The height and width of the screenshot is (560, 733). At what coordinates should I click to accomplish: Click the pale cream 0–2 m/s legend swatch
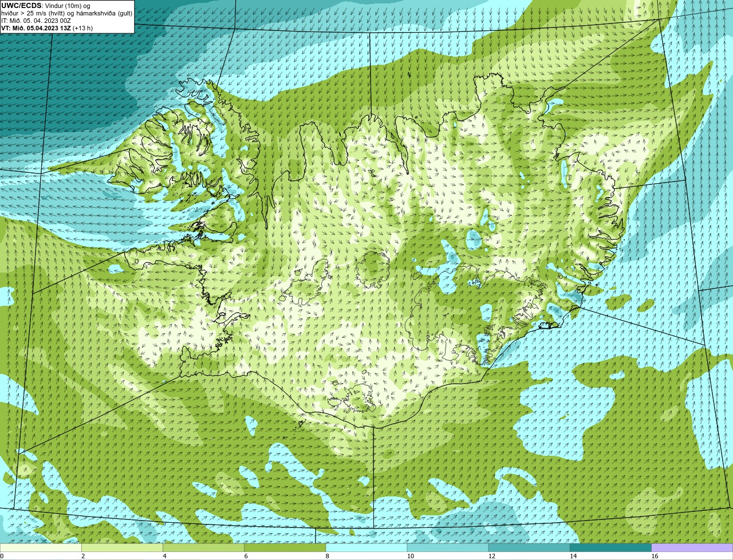pyautogui.click(x=41, y=548)
